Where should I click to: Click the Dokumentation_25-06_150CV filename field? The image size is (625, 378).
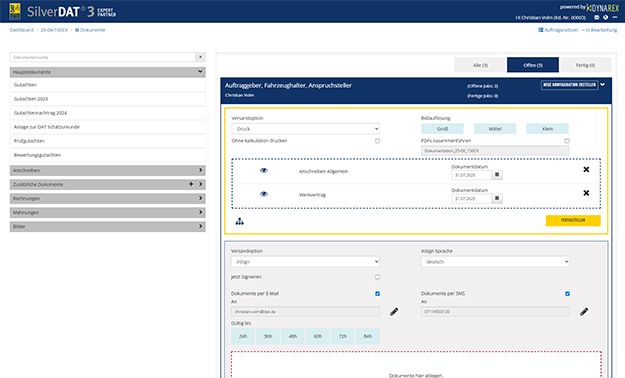pyautogui.click(x=495, y=151)
